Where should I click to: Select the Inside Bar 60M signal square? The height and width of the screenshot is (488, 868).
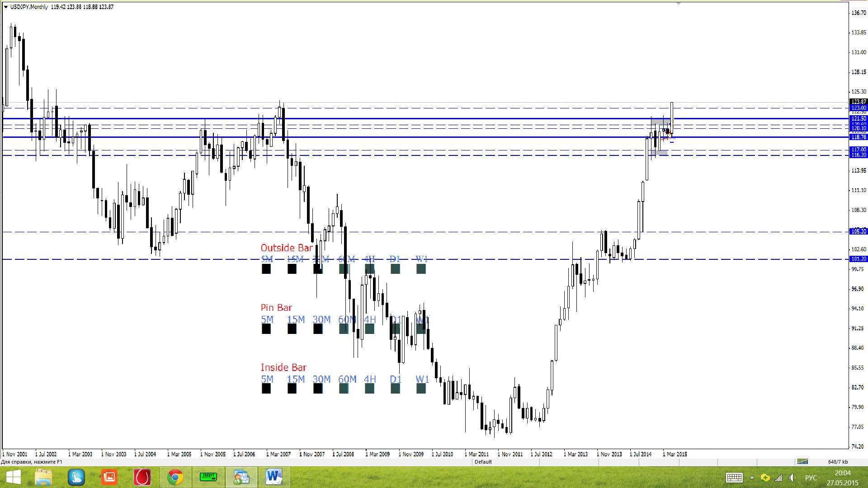coord(344,389)
